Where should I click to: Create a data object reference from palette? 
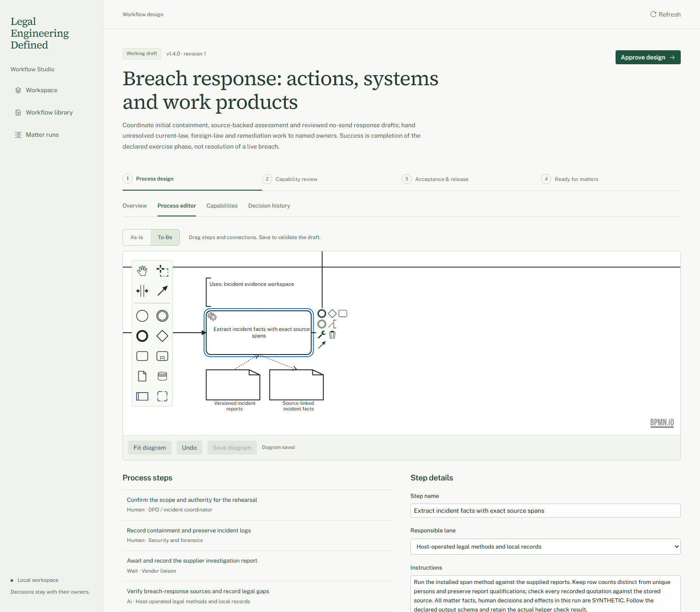[142, 376]
